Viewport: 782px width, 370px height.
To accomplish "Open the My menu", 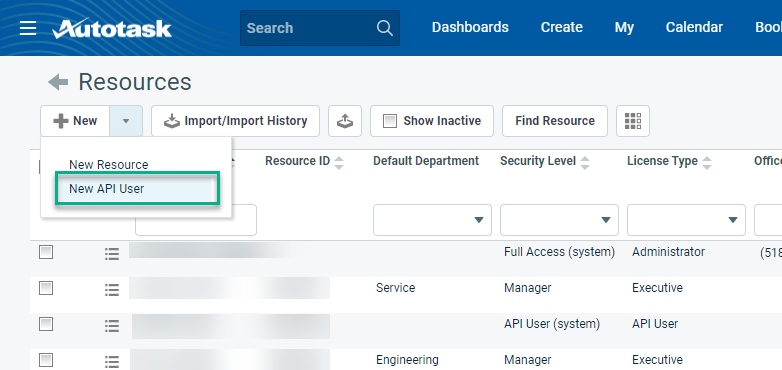I will pyautogui.click(x=624, y=27).
